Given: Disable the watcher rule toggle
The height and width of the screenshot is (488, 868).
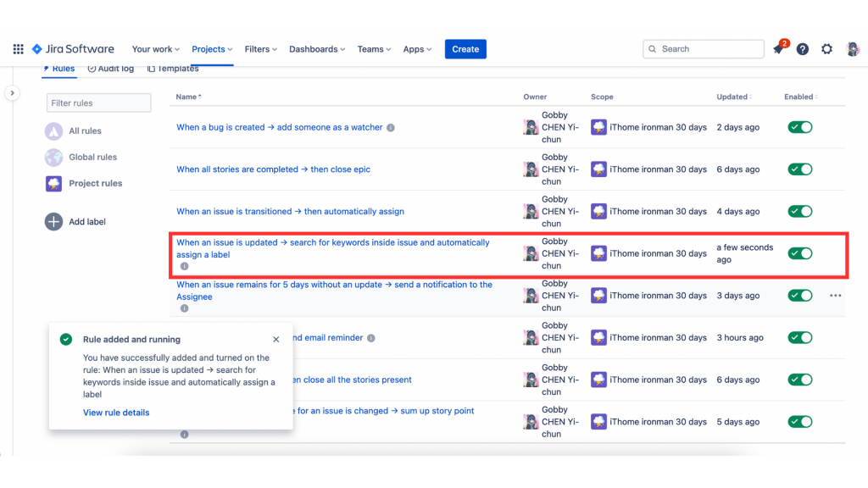Looking at the screenshot, I should pos(800,127).
